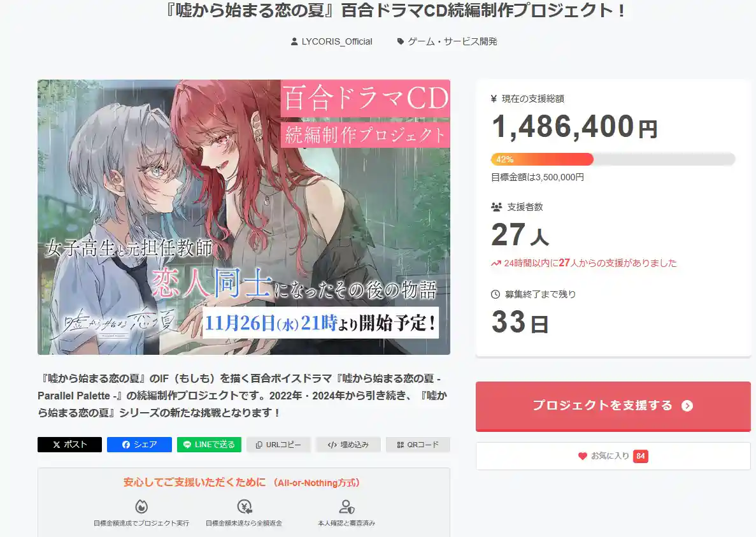Image resolution: width=756 pixels, height=537 pixels.
Task: Click the yen refund icon 目標金額未達なら全額返金
Action: coord(245,506)
